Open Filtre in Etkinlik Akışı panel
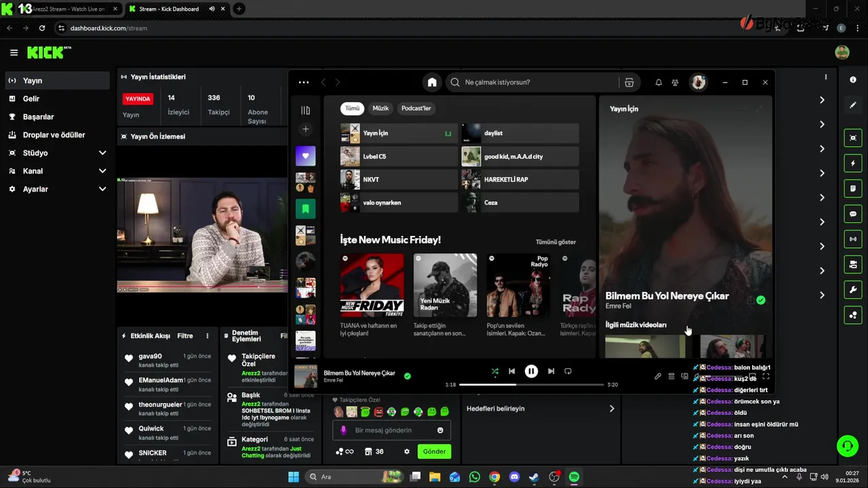Screen dimensions: 868x488 click(185, 336)
